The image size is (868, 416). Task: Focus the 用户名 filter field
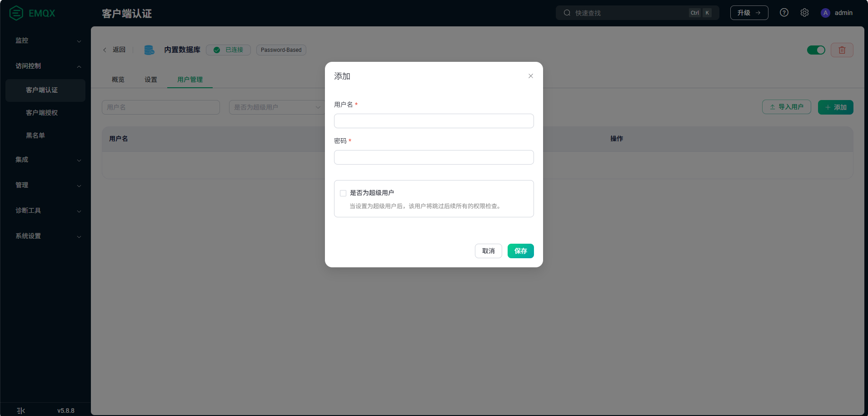[x=161, y=107]
